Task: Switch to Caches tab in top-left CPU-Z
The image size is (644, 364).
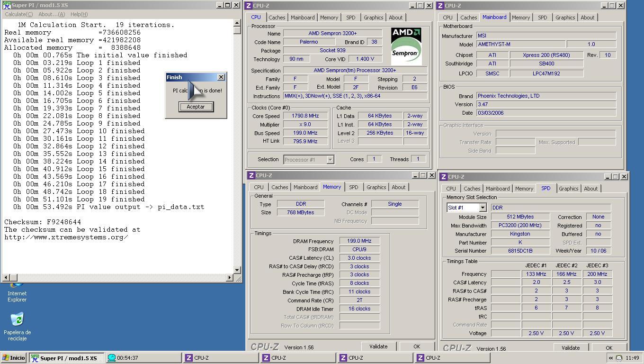Action: point(277,18)
